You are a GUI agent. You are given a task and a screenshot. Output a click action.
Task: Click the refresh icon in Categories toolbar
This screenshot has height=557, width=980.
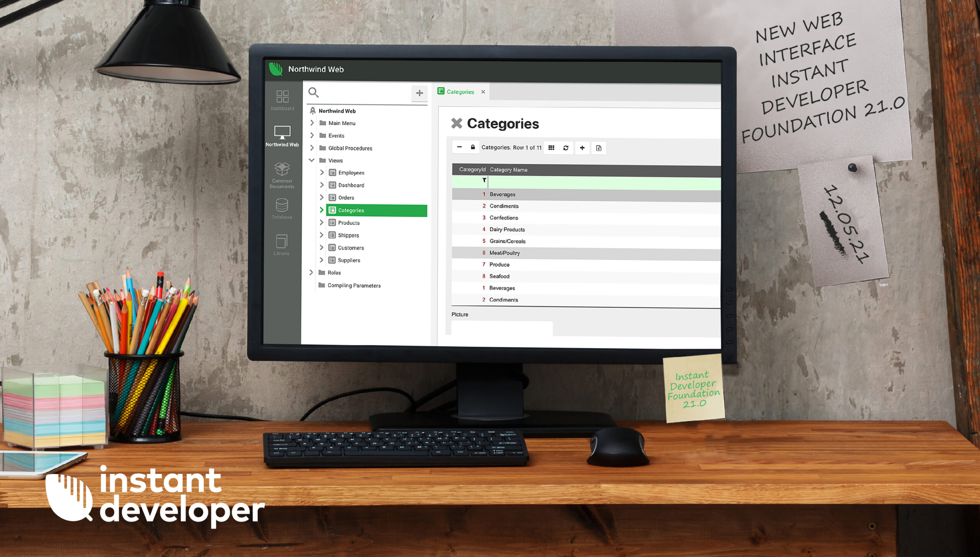(x=567, y=147)
